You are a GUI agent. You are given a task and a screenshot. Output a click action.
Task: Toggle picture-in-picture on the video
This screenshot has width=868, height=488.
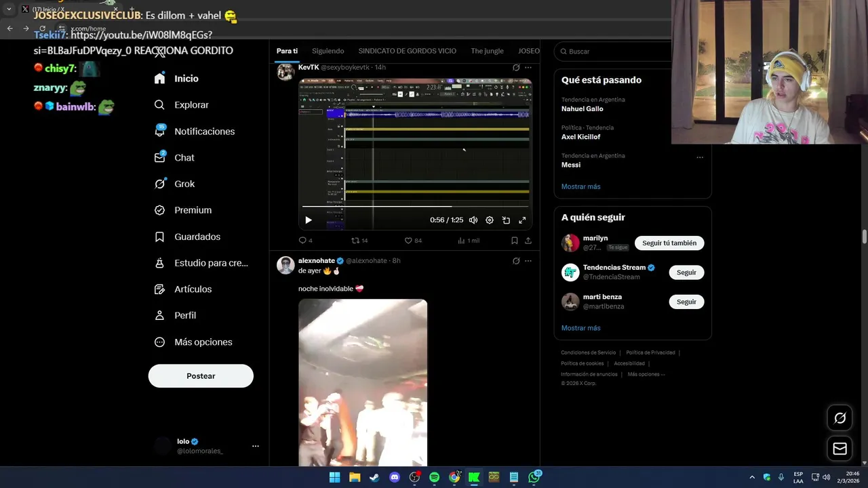pyautogui.click(x=506, y=220)
